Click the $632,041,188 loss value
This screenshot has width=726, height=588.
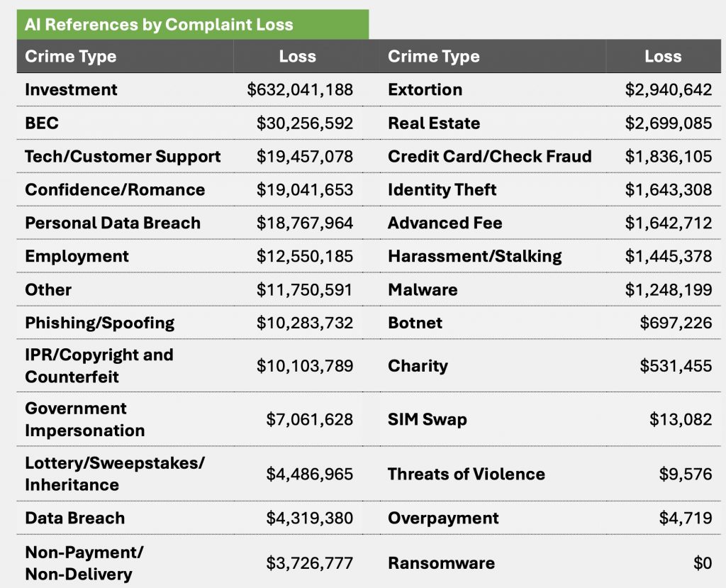pyautogui.click(x=300, y=90)
